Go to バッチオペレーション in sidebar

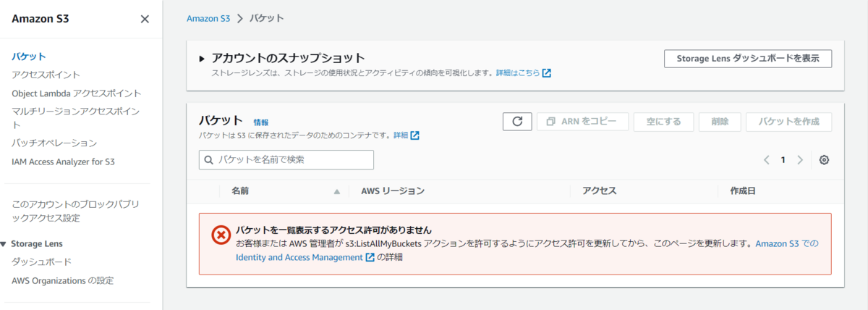(54, 143)
